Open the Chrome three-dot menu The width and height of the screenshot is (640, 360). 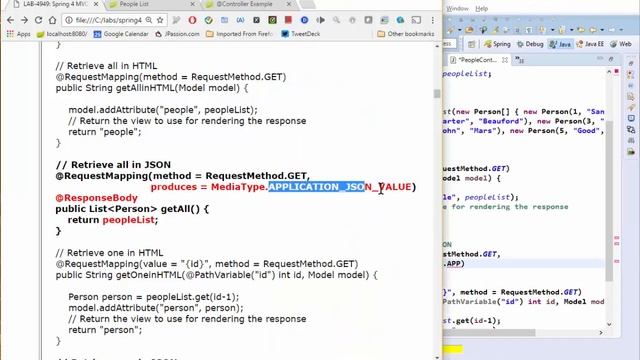433,20
